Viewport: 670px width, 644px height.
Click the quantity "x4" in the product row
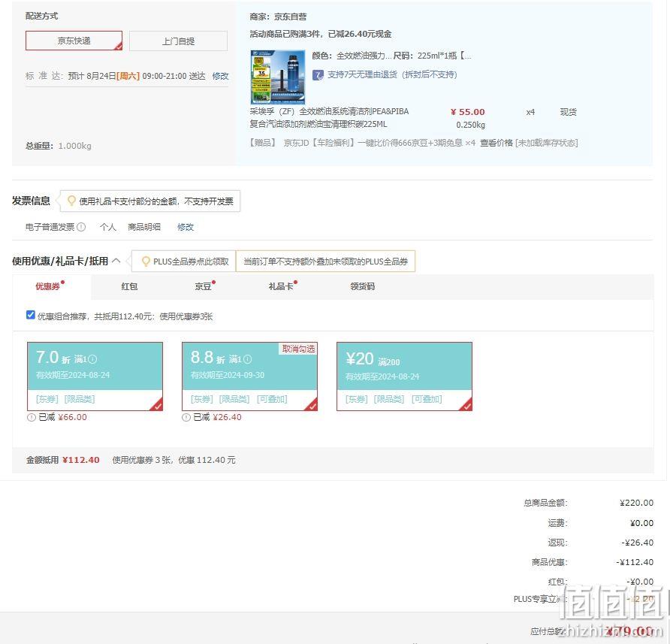pos(530,112)
